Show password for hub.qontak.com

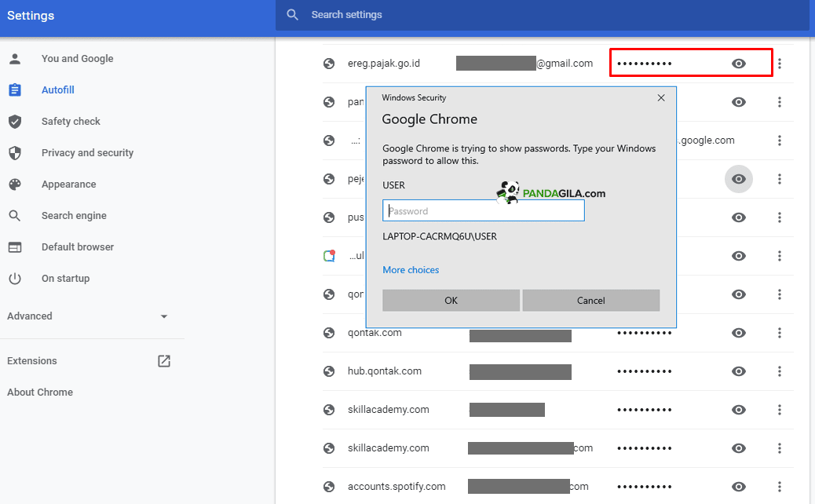[x=739, y=371]
